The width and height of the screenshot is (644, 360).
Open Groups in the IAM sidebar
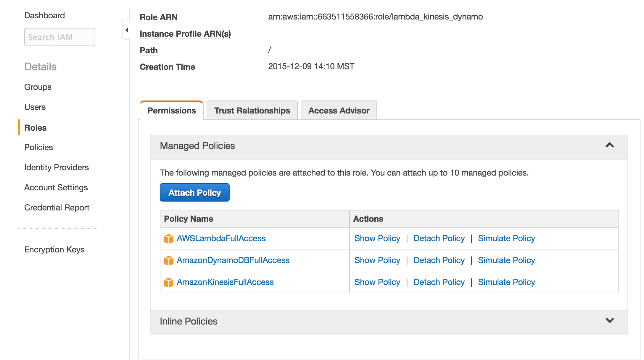(x=38, y=87)
